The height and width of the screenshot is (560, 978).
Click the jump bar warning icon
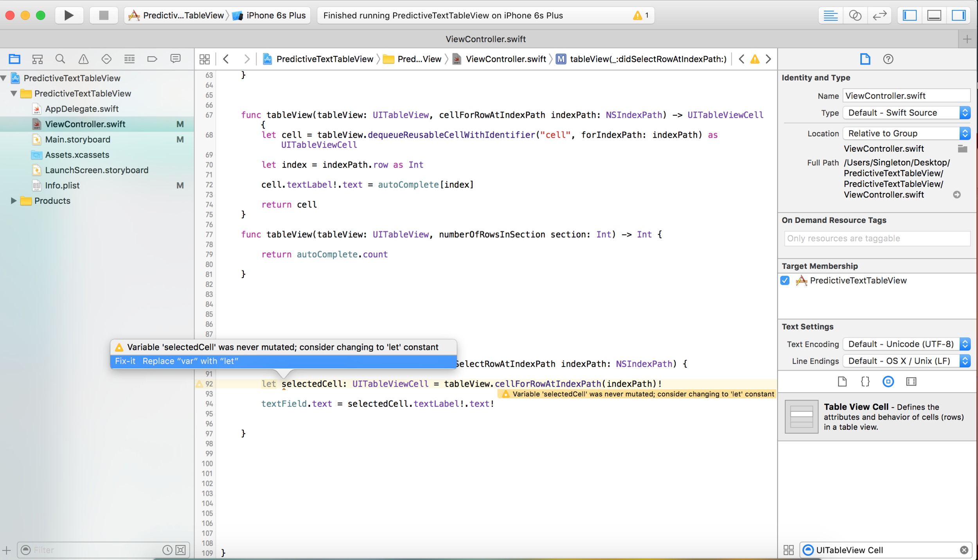(x=755, y=59)
